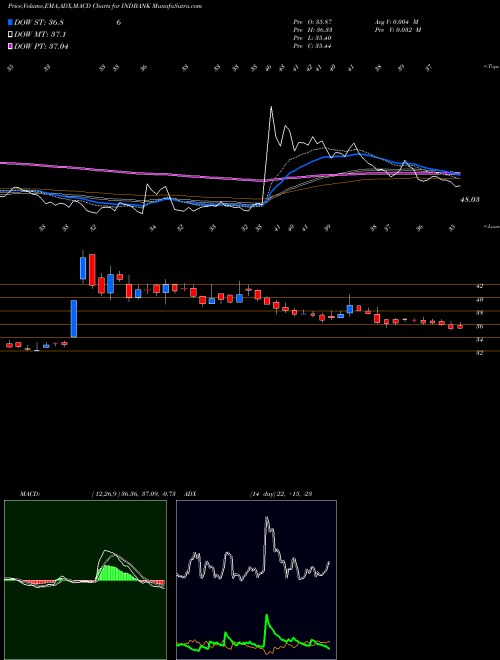Click the 32 price axis label

479,353
